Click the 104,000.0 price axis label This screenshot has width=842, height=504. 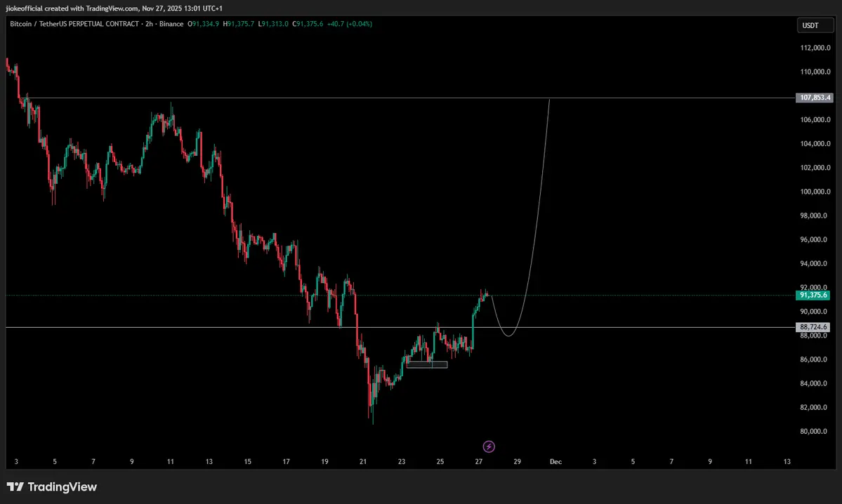[815, 144]
